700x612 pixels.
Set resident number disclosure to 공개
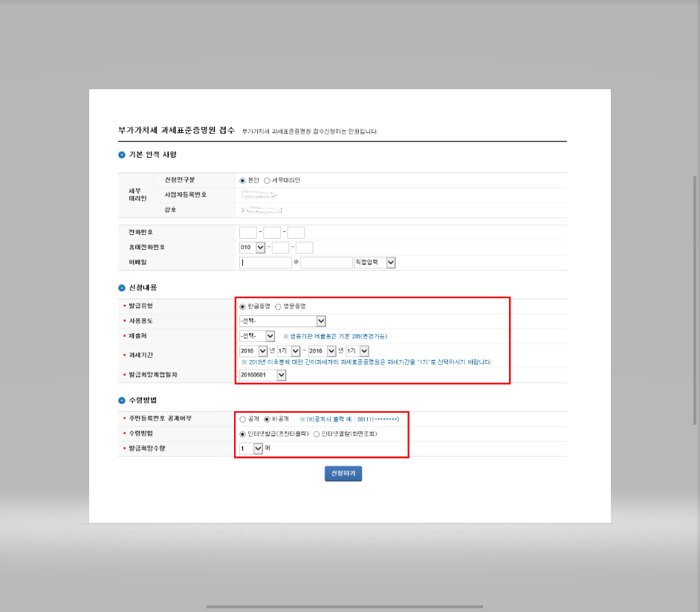pos(242,419)
